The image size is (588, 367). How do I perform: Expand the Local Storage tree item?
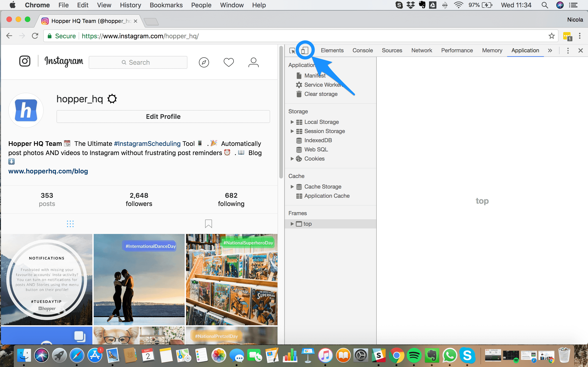292,122
